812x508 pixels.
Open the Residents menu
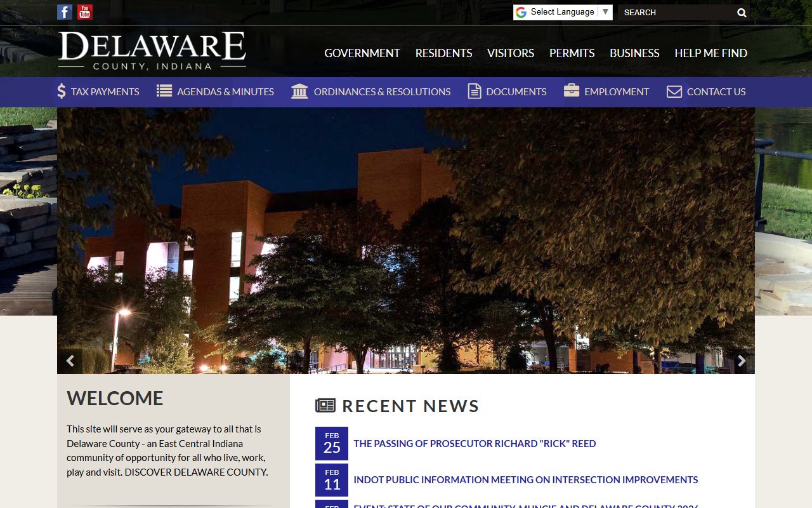point(443,53)
